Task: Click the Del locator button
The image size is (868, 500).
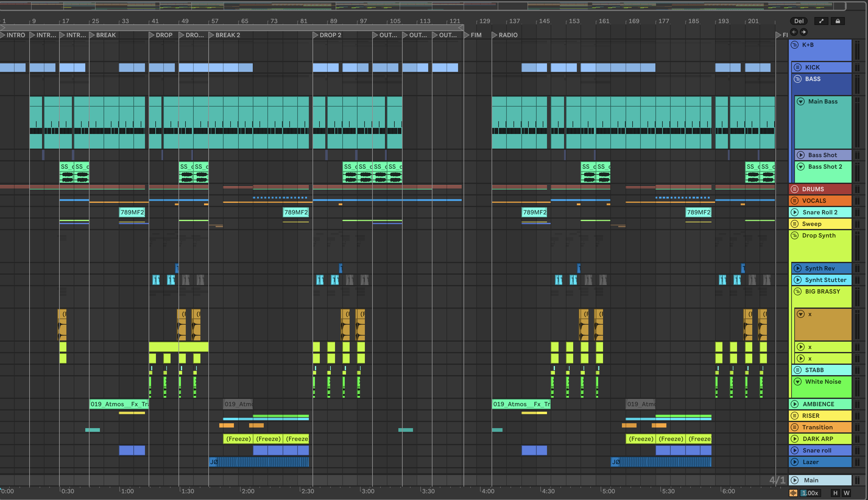Action: click(799, 21)
